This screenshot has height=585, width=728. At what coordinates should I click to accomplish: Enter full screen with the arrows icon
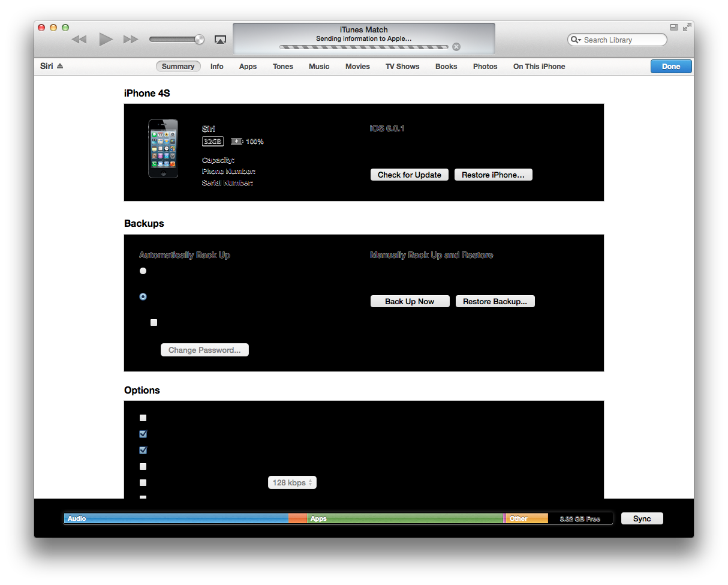point(687,27)
